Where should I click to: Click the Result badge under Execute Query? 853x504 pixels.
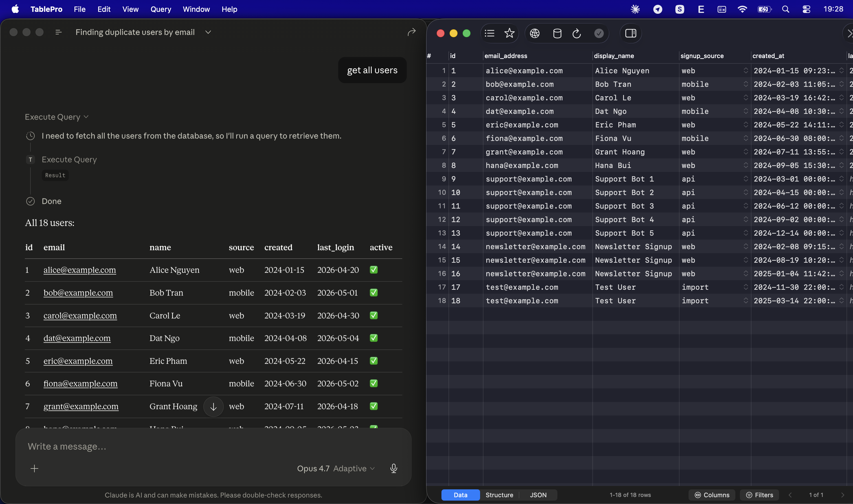click(x=55, y=176)
